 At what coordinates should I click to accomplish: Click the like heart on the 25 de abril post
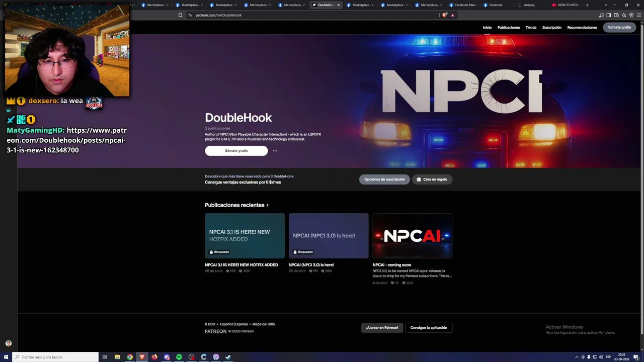click(x=309, y=271)
